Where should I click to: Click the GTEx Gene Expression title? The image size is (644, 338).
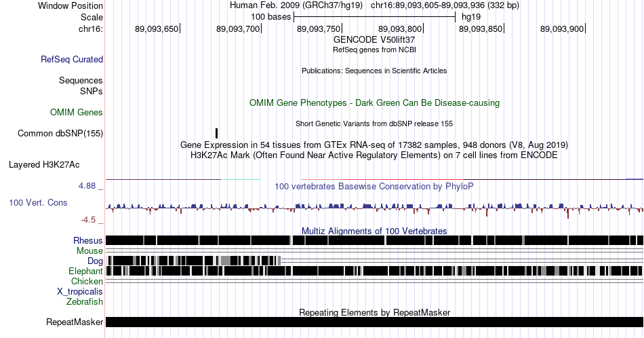click(374, 145)
